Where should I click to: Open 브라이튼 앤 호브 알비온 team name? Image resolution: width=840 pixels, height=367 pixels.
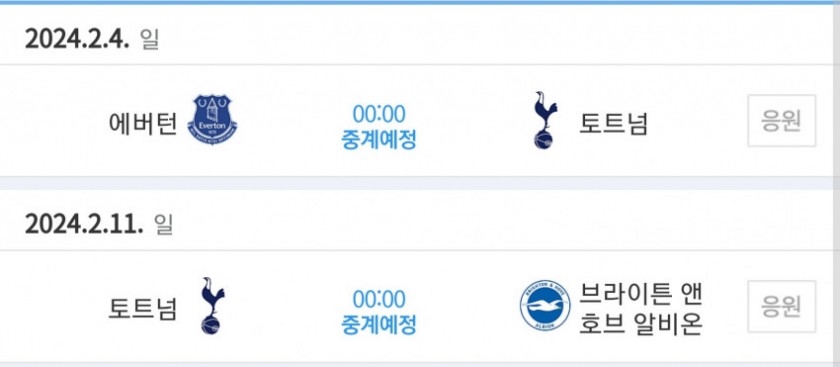tap(641, 309)
